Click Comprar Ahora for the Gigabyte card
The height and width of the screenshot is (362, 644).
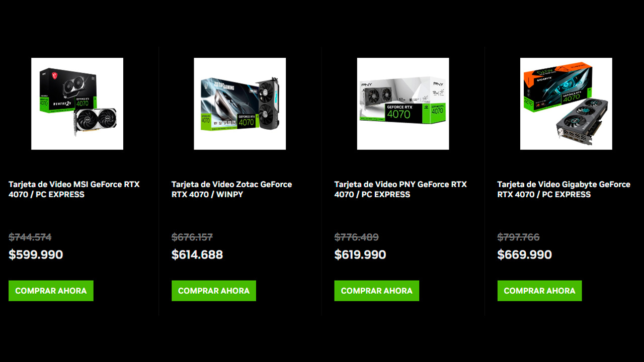pos(540,291)
